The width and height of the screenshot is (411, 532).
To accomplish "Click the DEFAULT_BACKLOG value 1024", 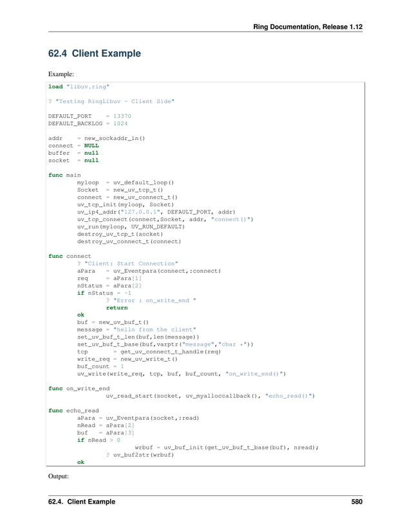I will 120,124.
